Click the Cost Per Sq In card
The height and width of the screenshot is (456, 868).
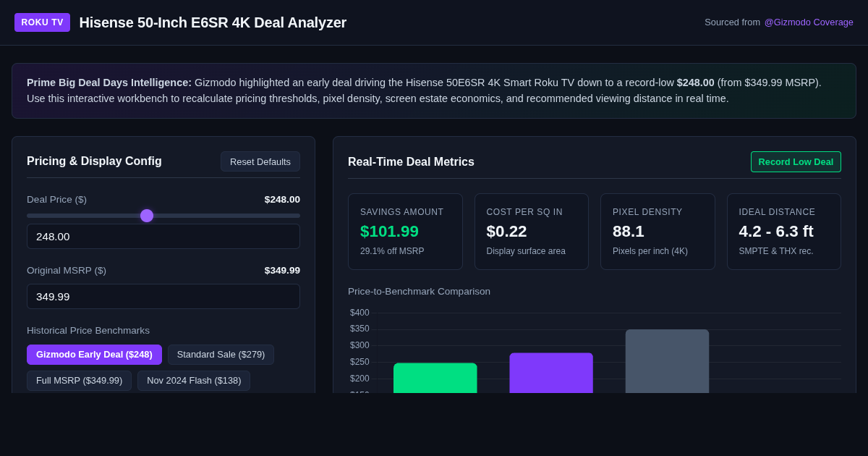[532, 232]
